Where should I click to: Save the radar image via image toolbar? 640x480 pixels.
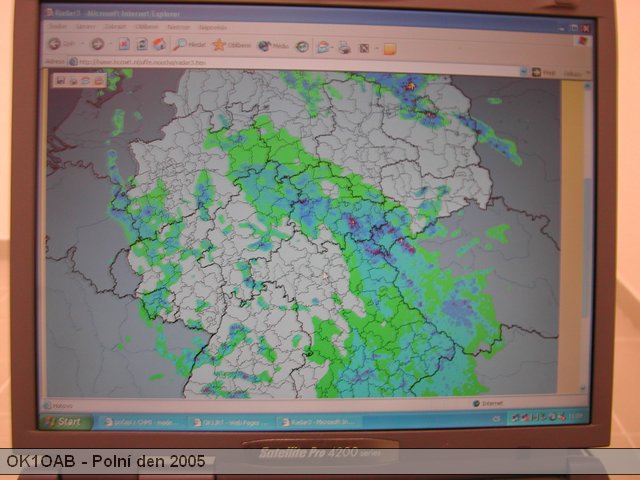point(61,81)
